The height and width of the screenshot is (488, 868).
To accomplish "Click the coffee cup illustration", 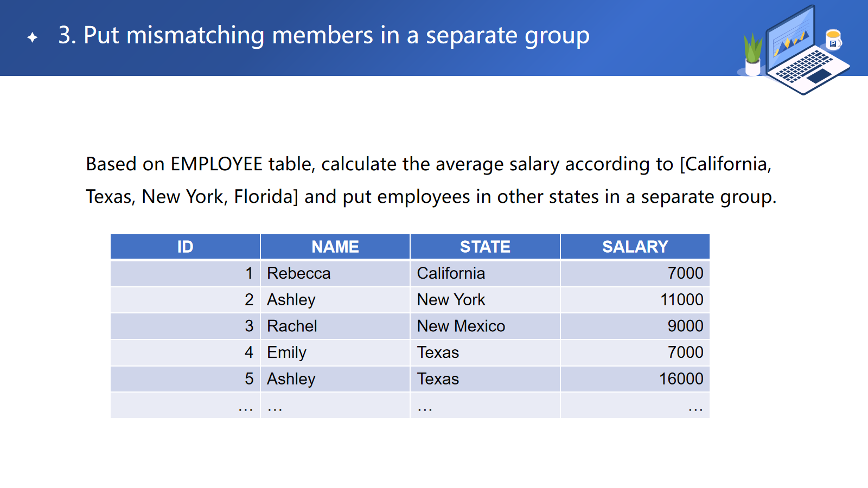I will 833,40.
